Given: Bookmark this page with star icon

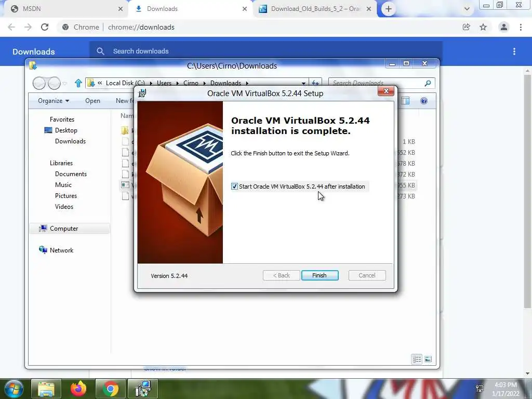Looking at the screenshot, I should pyautogui.click(x=483, y=27).
